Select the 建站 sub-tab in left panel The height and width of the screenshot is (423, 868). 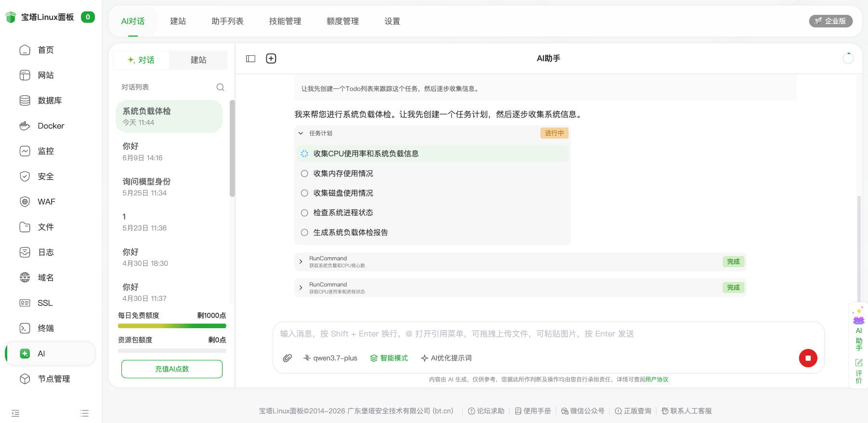coord(198,60)
